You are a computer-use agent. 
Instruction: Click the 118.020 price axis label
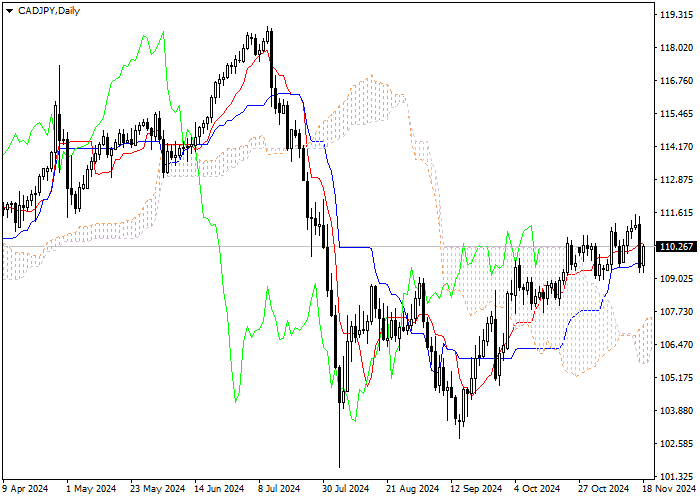pyautogui.click(x=676, y=48)
